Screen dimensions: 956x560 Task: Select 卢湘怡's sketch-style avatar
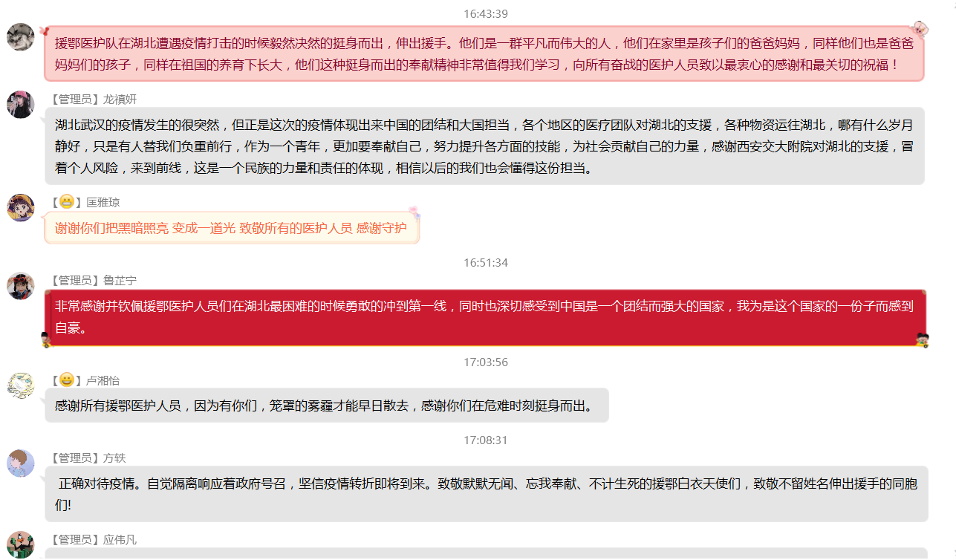(21, 385)
